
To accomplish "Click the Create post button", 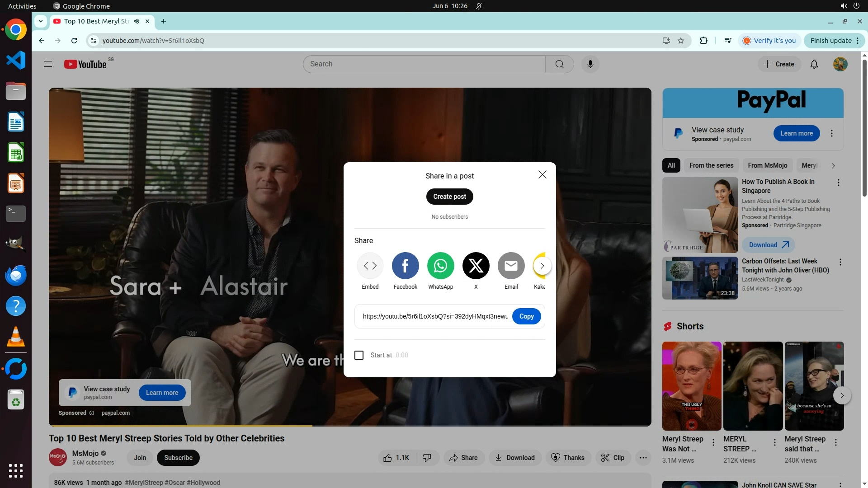I will (449, 197).
